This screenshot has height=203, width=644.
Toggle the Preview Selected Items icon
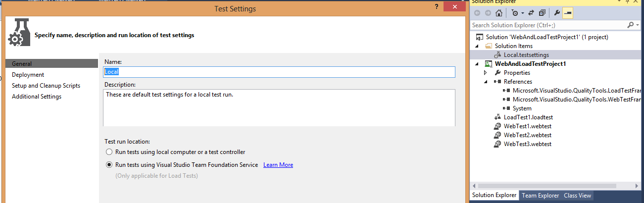click(567, 13)
